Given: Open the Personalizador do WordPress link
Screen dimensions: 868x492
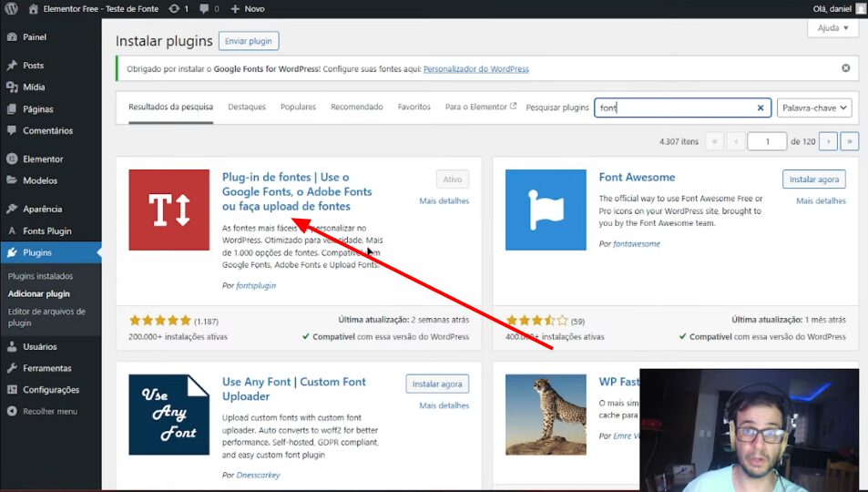Looking at the screenshot, I should (x=475, y=69).
